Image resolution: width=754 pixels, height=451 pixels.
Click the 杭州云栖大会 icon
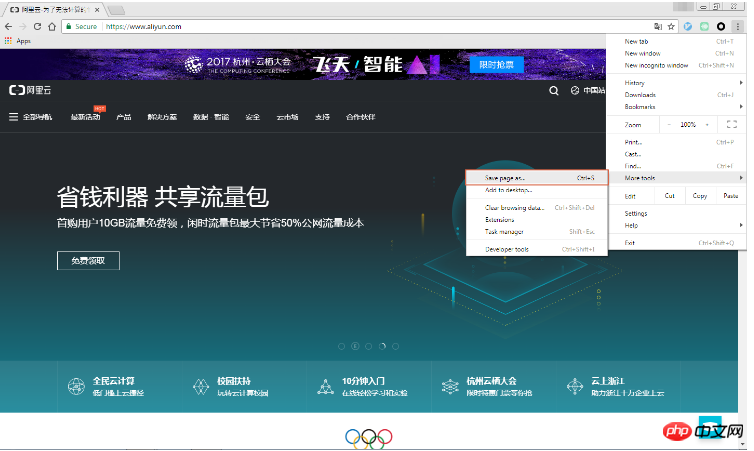(450, 386)
